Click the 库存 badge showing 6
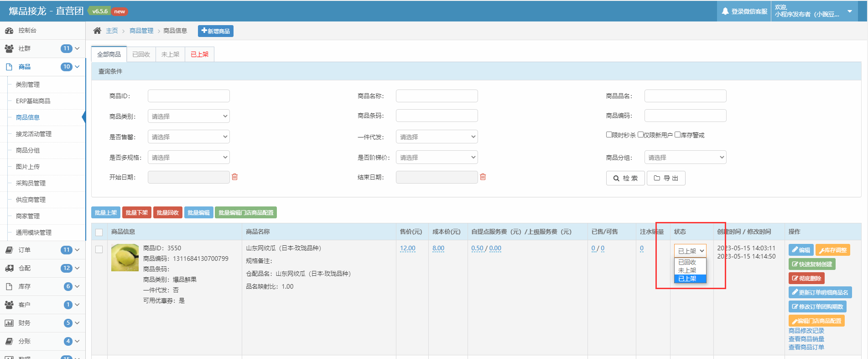868x359 pixels. click(68, 286)
